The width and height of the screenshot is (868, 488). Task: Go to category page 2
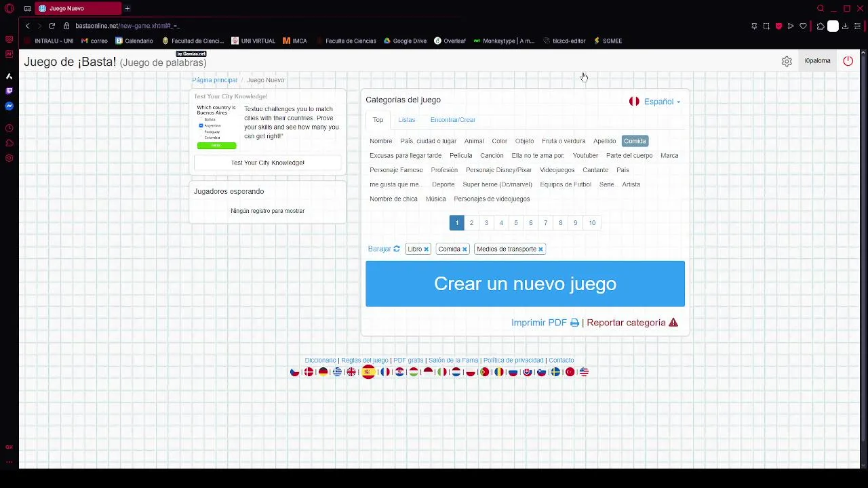471,223
